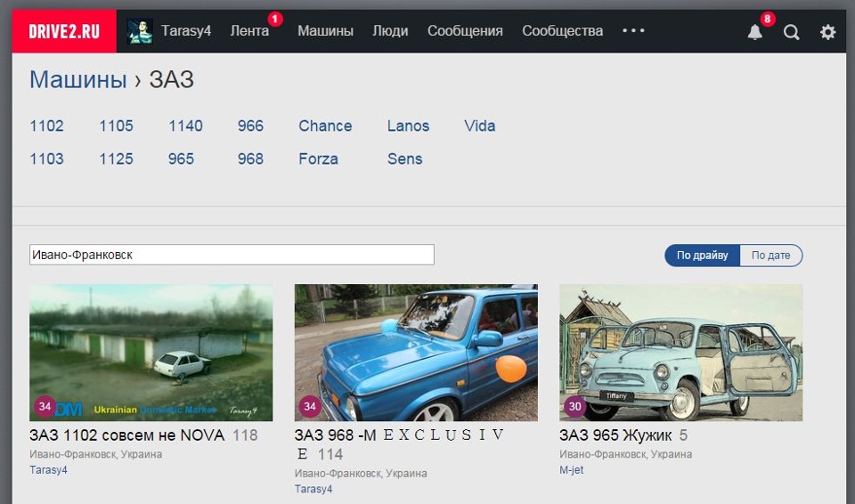Open the Машины menu item
The width and height of the screenshot is (855, 504).
click(x=326, y=30)
